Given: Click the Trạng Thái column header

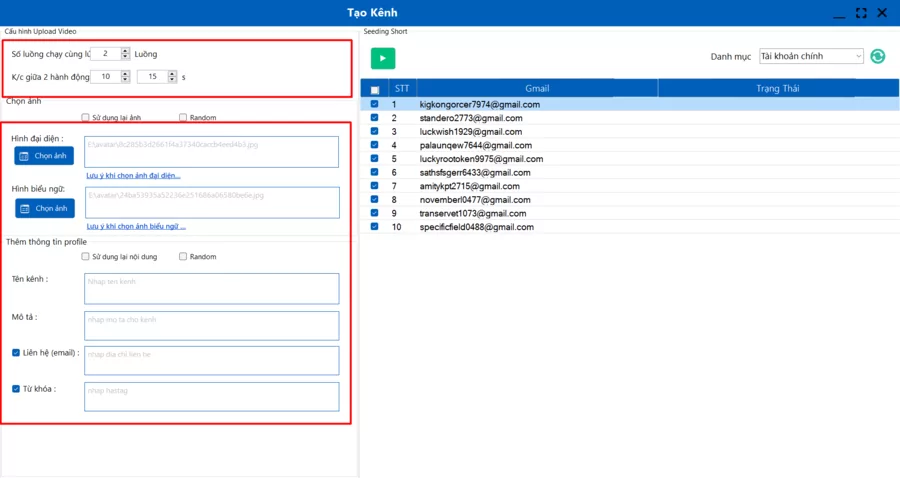Looking at the screenshot, I should coord(778,88).
